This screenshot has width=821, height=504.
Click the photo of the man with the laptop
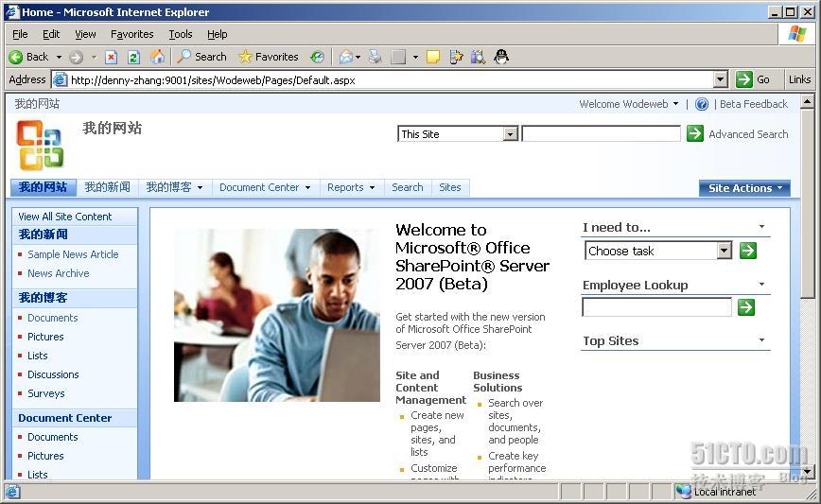pyautogui.click(x=277, y=315)
